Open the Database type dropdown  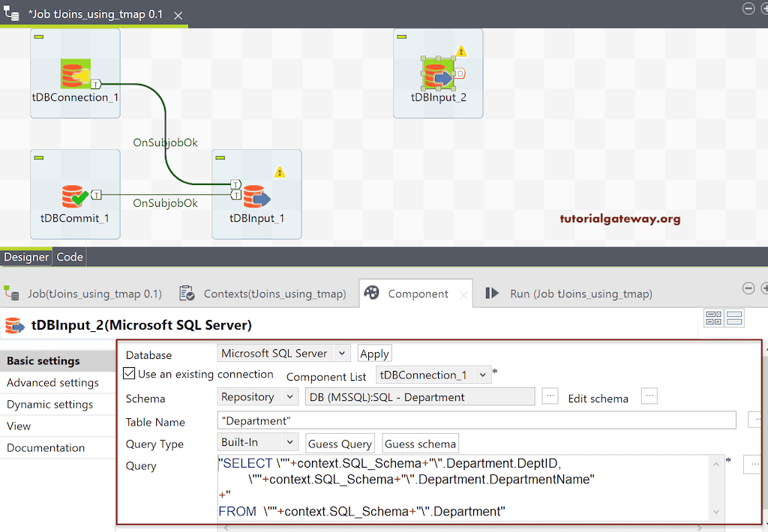(284, 353)
